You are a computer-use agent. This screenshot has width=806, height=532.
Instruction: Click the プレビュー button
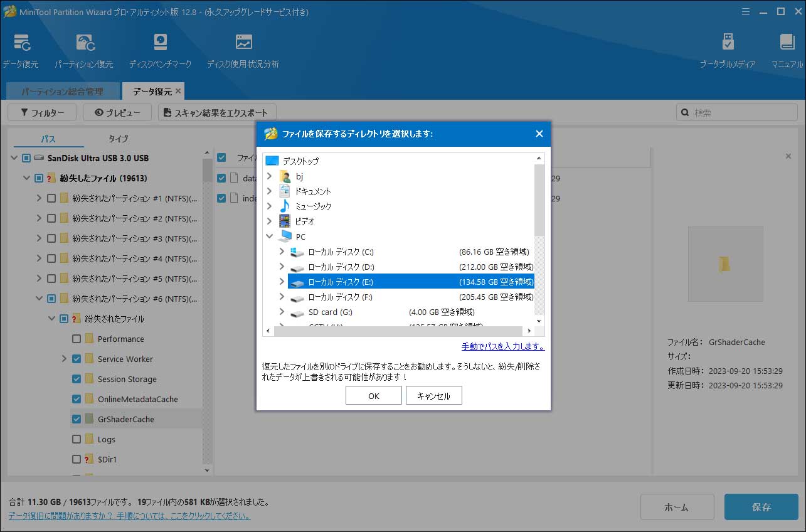[x=117, y=112]
